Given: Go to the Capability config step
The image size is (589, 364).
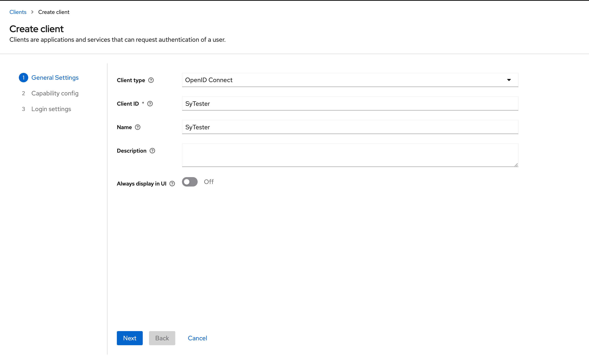Looking at the screenshot, I should (x=55, y=93).
